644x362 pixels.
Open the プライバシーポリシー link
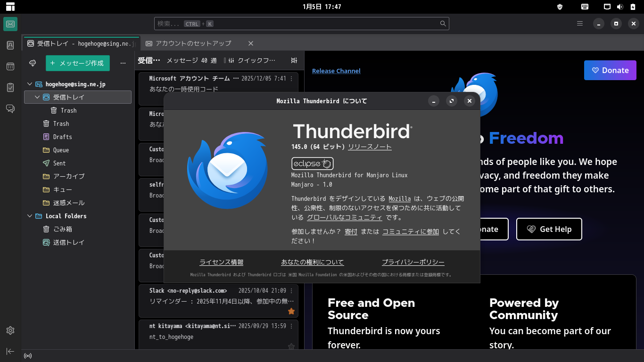pyautogui.click(x=413, y=263)
